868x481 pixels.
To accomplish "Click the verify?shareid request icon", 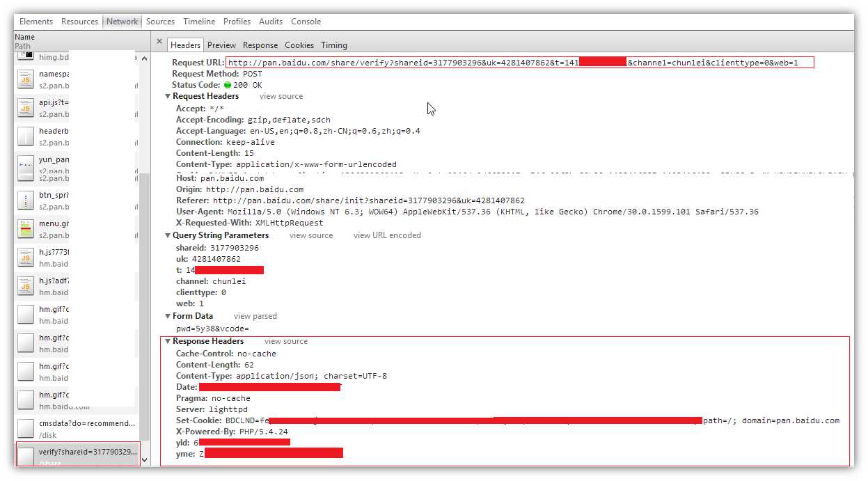I will click(26, 457).
